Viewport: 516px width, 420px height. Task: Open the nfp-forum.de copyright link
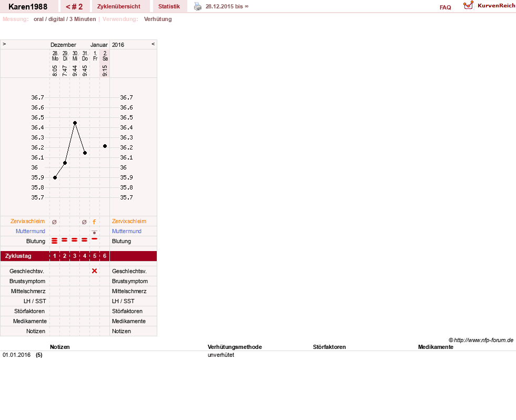[x=481, y=340]
